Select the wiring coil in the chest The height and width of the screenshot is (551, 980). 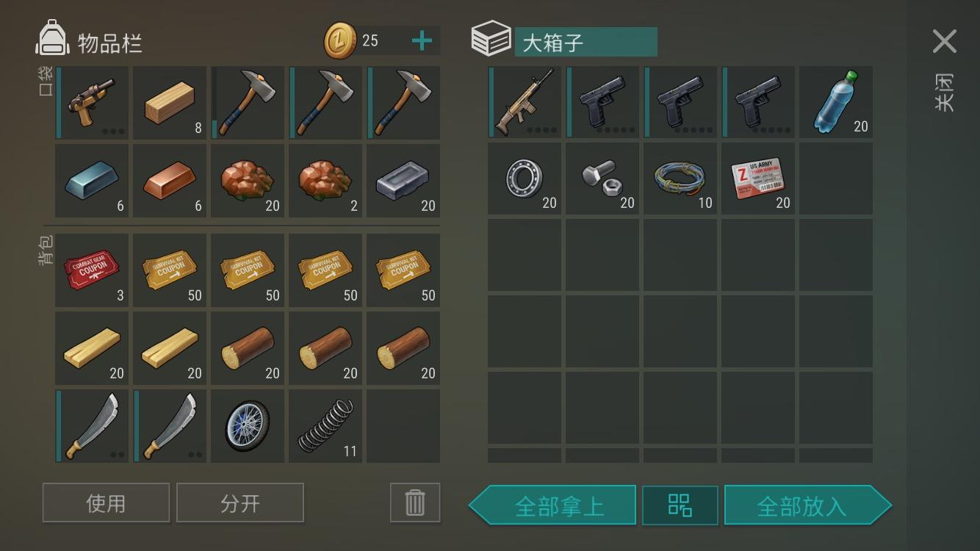[x=680, y=179]
